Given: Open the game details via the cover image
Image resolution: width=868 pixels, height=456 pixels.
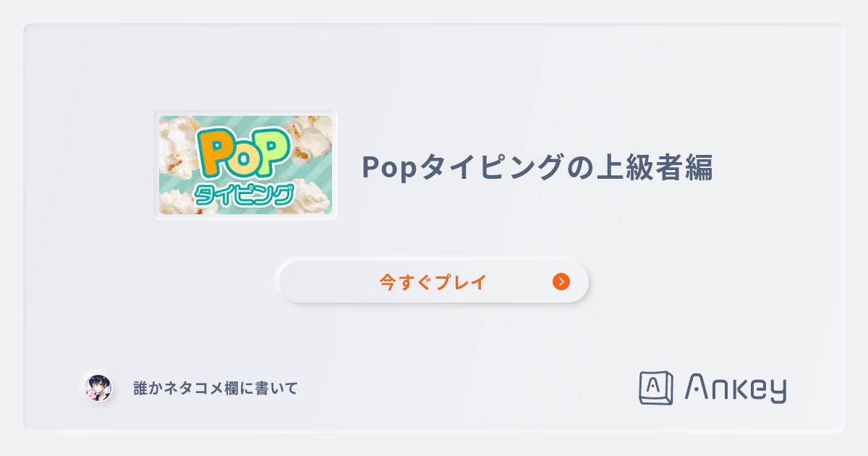Looking at the screenshot, I should click(245, 164).
